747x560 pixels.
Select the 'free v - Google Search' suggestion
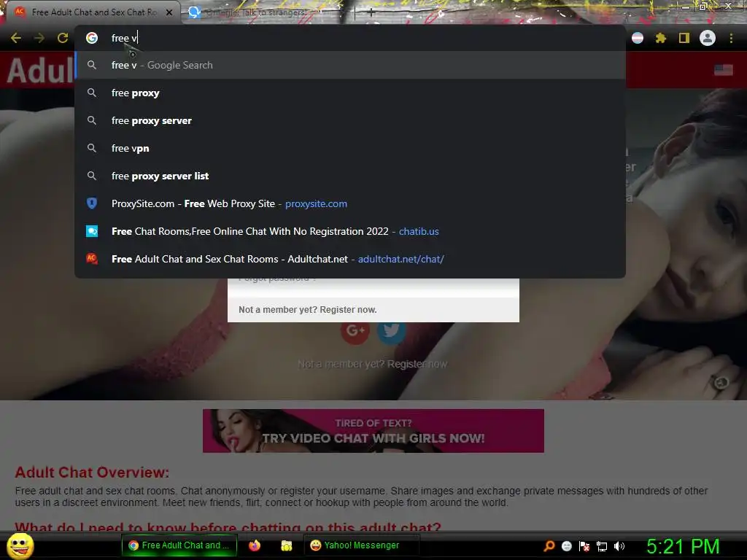(x=350, y=65)
